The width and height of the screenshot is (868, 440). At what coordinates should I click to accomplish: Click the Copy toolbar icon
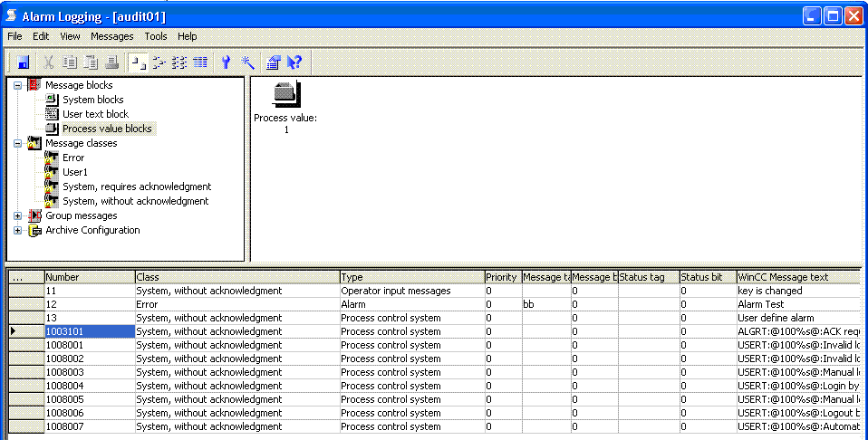[x=70, y=62]
